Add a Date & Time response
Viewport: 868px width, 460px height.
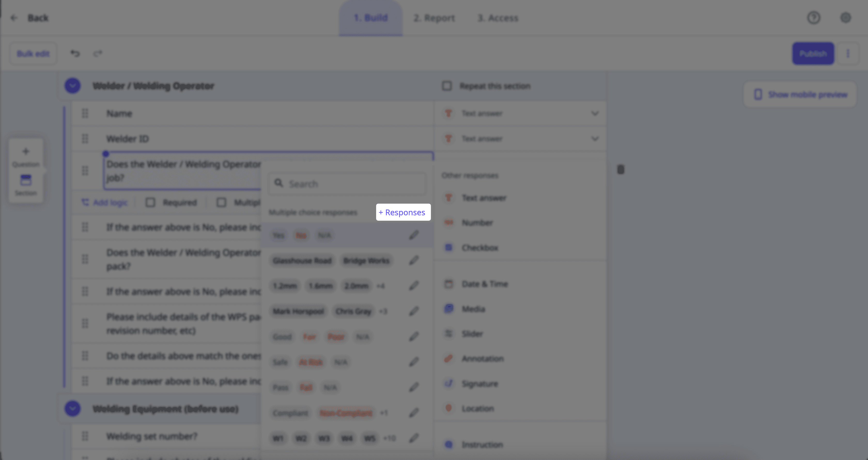485,284
